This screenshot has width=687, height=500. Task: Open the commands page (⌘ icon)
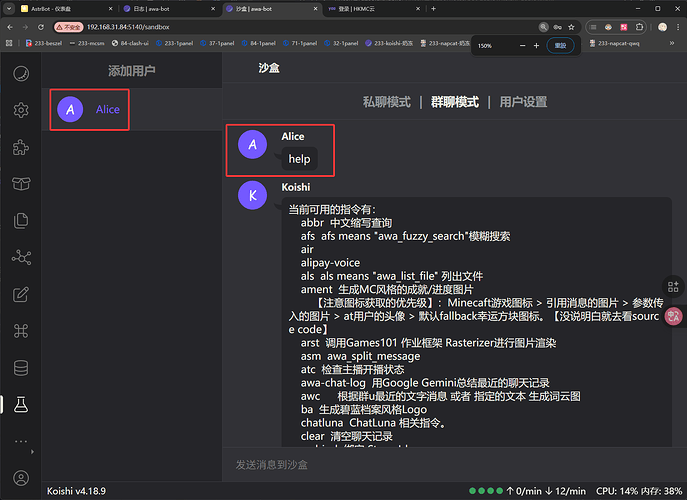tap(21, 331)
